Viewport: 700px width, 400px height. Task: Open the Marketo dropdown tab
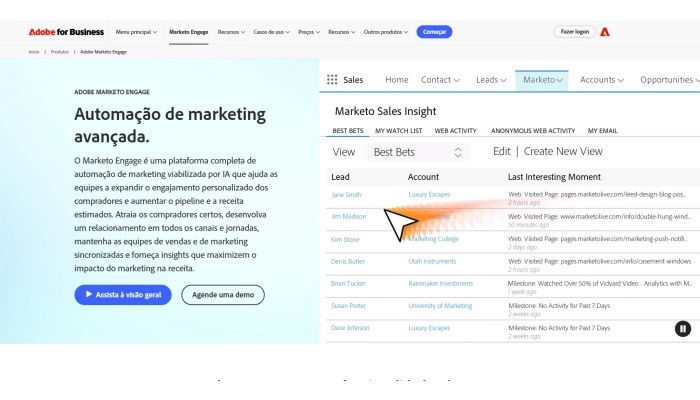pos(542,80)
